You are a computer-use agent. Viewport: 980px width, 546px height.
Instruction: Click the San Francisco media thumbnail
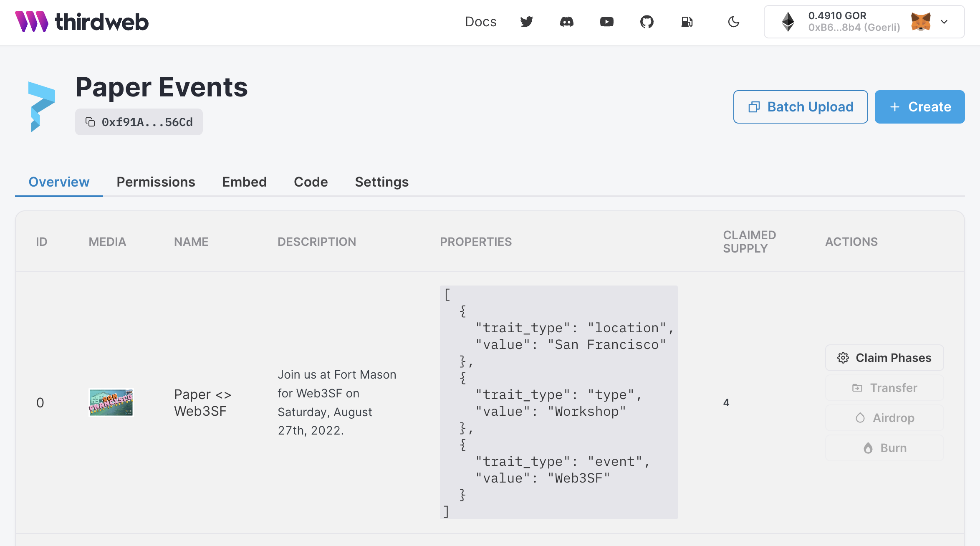pyautogui.click(x=111, y=402)
